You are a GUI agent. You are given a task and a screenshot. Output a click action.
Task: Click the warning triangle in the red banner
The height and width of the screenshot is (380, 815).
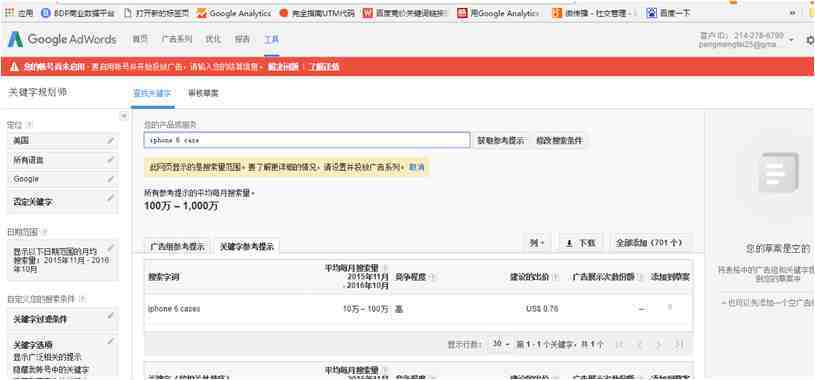coord(15,67)
